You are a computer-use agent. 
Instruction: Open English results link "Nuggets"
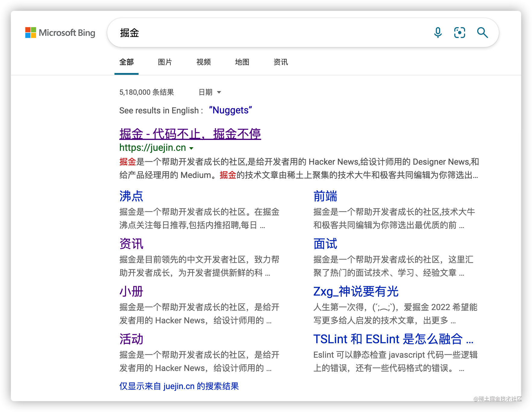[x=230, y=110]
